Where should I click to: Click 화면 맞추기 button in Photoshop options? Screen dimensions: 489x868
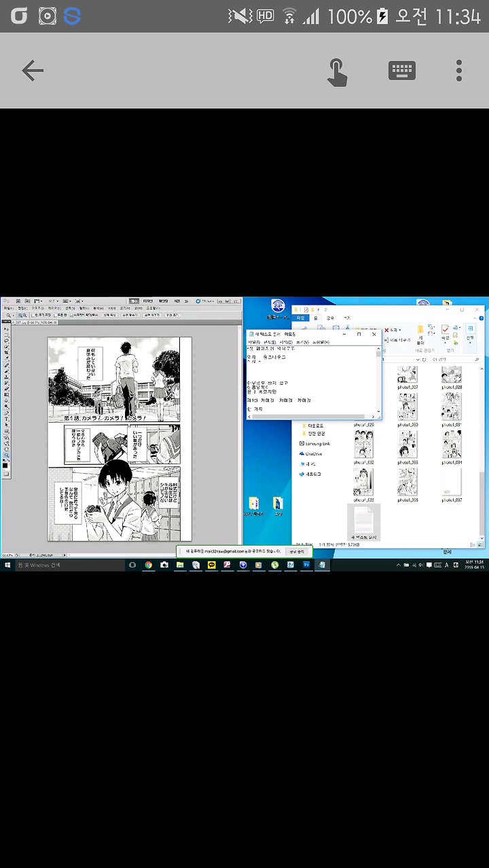tap(130, 315)
